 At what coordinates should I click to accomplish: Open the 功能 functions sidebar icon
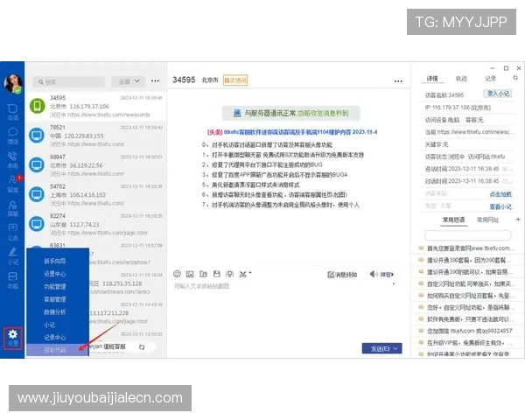[x=13, y=281]
